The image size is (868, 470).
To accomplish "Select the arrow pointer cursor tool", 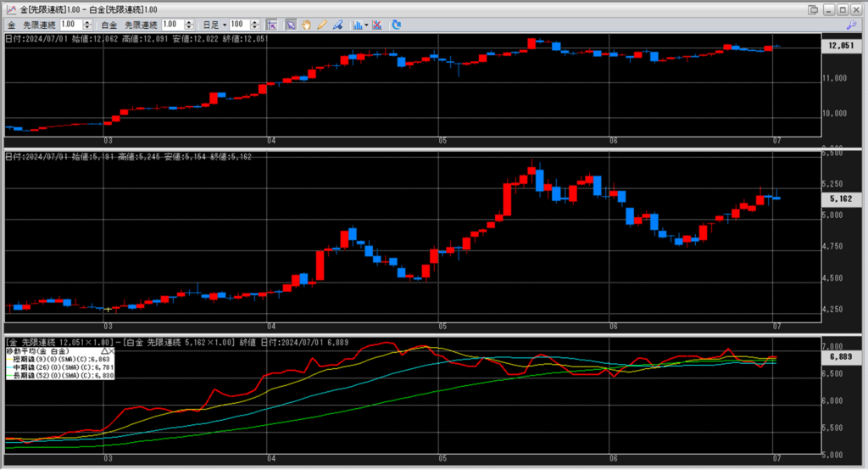I will [291, 25].
